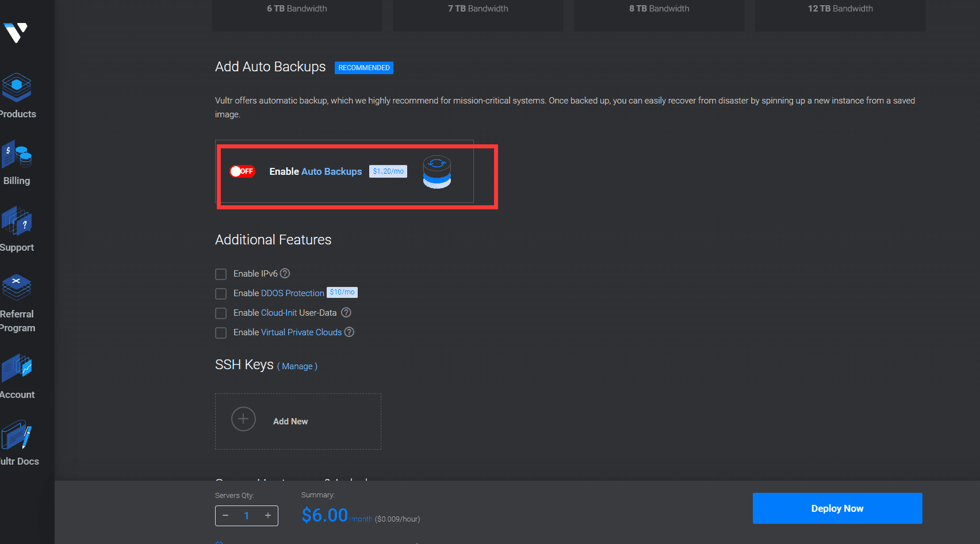Click the $6.00 monthly summary price

tap(325, 515)
